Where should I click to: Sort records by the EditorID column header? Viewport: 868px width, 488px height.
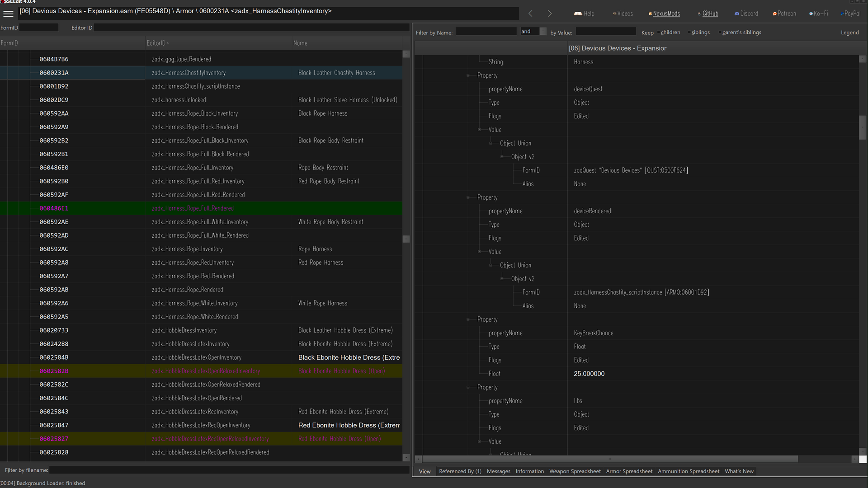click(x=218, y=43)
